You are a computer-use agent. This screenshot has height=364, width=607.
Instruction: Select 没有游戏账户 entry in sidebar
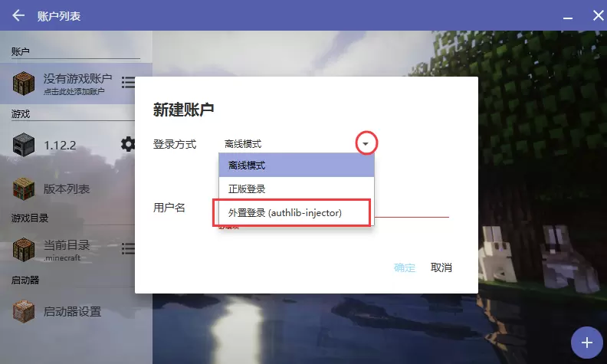point(67,84)
